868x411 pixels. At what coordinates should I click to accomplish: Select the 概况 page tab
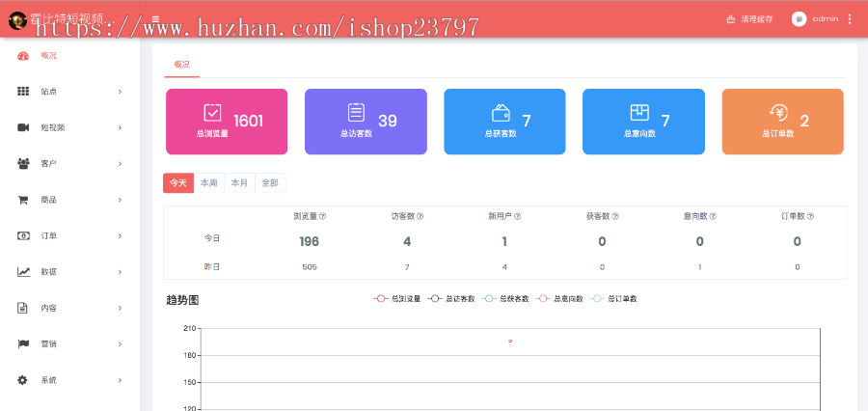pos(181,65)
